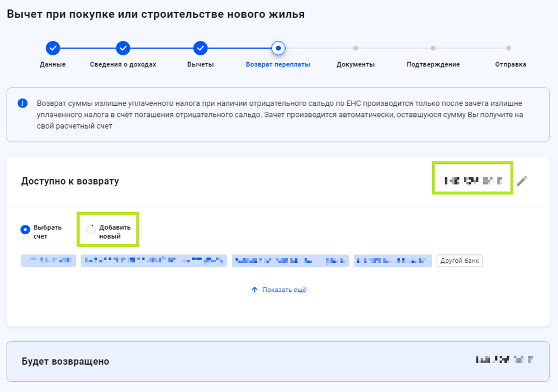558x392 pixels.
Task: Expand accounts list with Показать ещё
Action: (x=278, y=290)
